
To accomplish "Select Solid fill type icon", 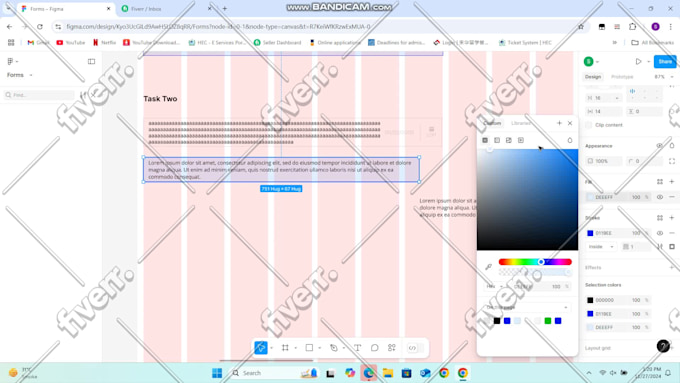I will (x=485, y=140).
